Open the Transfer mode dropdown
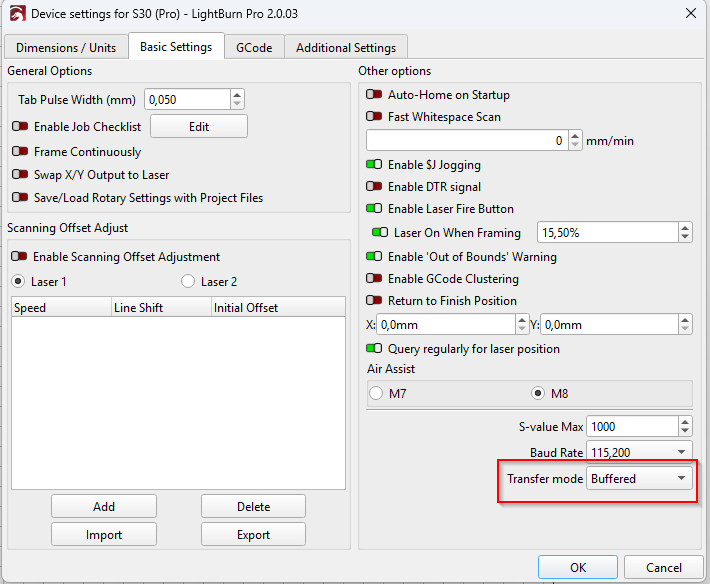 point(639,479)
